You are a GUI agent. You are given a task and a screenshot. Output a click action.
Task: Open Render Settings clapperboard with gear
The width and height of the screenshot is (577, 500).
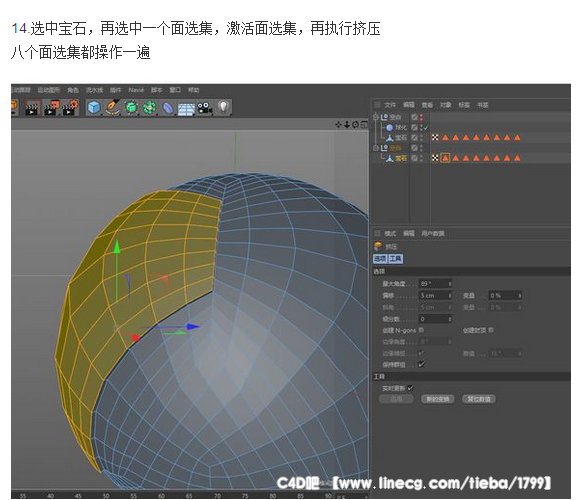[x=71, y=108]
